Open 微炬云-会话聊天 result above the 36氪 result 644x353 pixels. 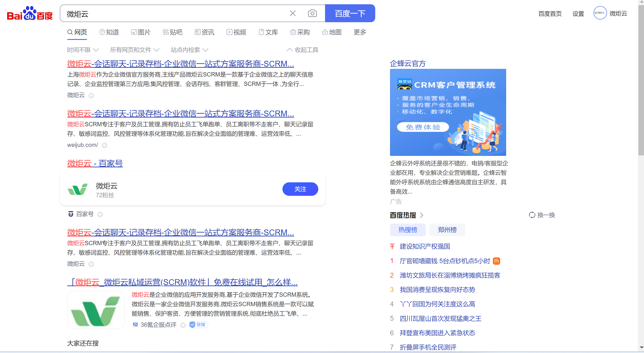(x=180, y=232)
